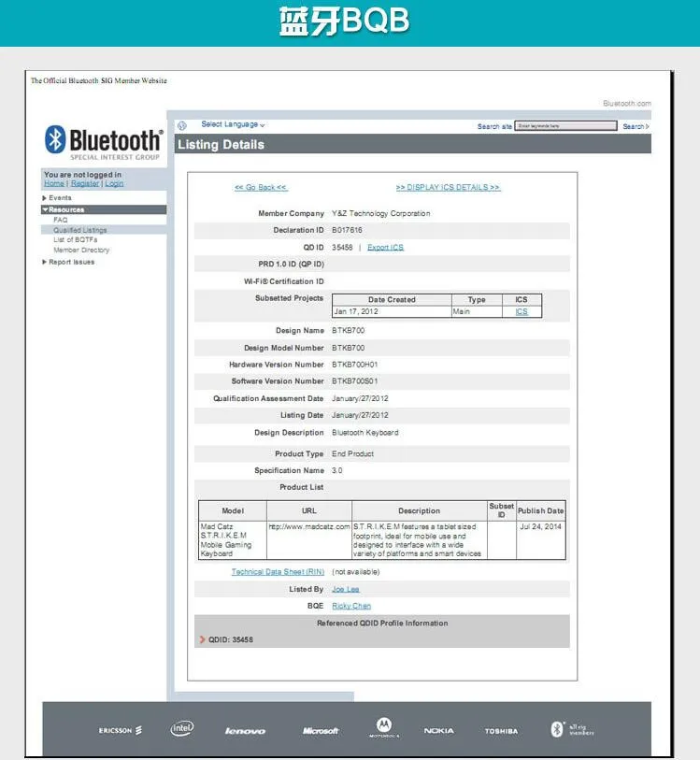Expand the Report Issues section
This screenshot has height=760, width=700.
(x=68, y=262)
